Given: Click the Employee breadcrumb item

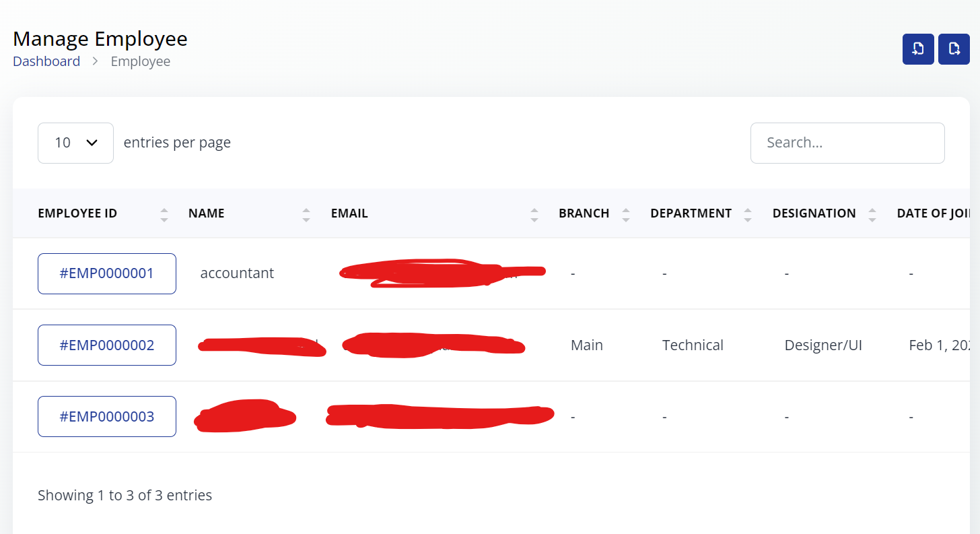Looking at the screenshot, I should [141, 61].
